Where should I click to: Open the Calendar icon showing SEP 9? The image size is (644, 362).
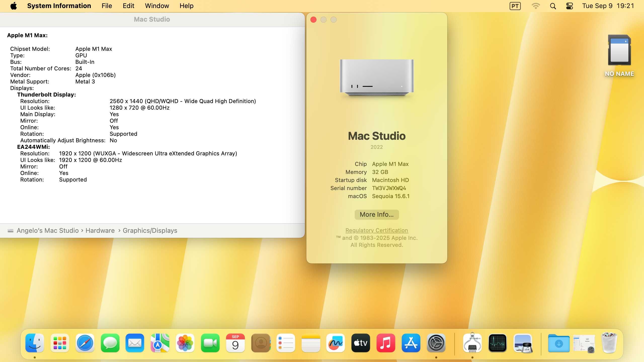pos(235,343)
